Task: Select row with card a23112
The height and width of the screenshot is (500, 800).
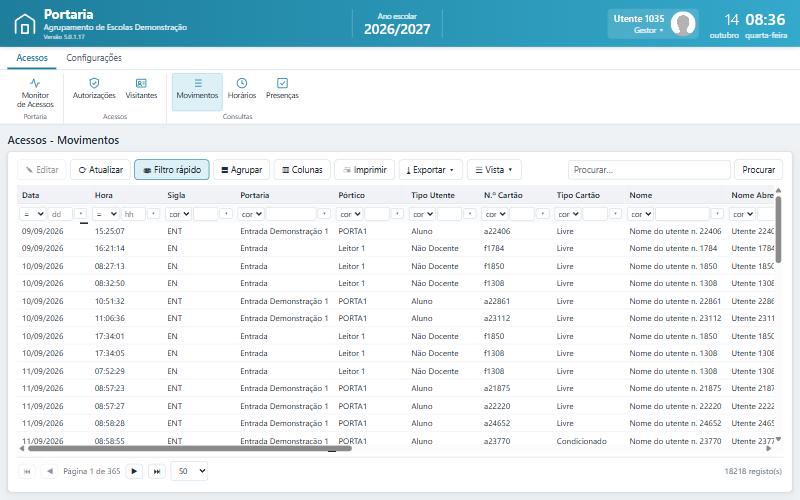Action: pyautogui.click(x=396, y=318)
